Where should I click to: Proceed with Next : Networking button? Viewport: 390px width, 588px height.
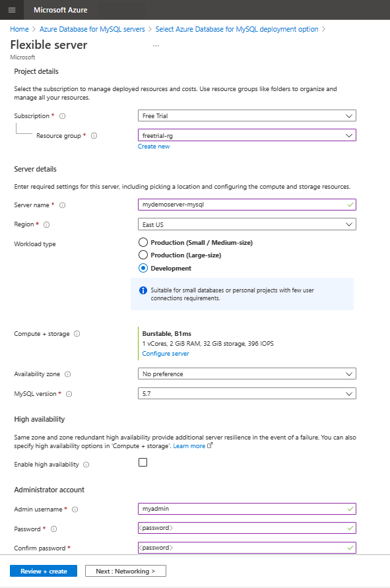point(125,570)
